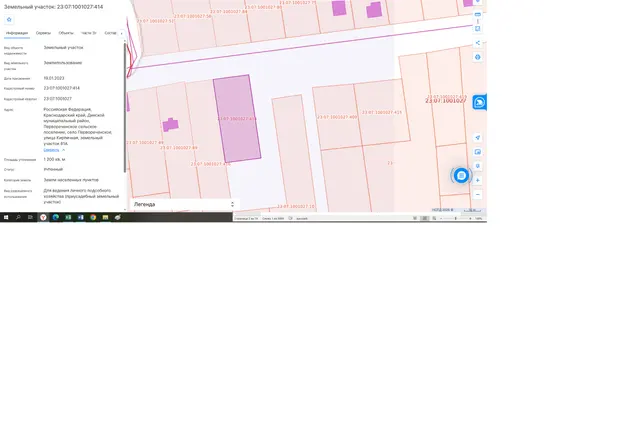Open the last taskbar app icon
This screenshot has width=640, height=430.
118,217
